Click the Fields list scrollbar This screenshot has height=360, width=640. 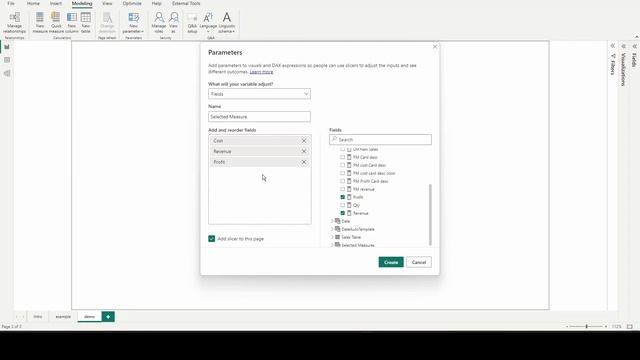coord(430,215)
